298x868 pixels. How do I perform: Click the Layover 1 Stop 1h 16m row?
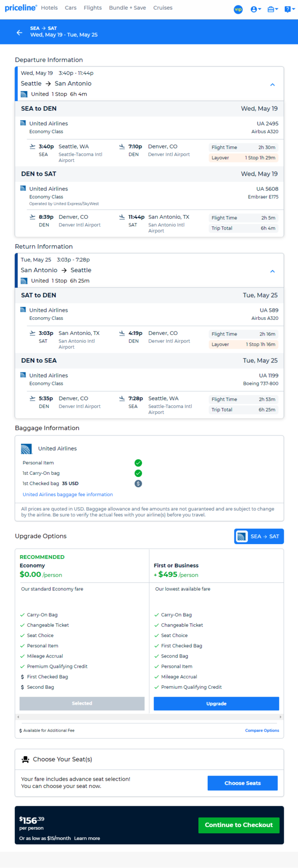(x=244, y=345)
